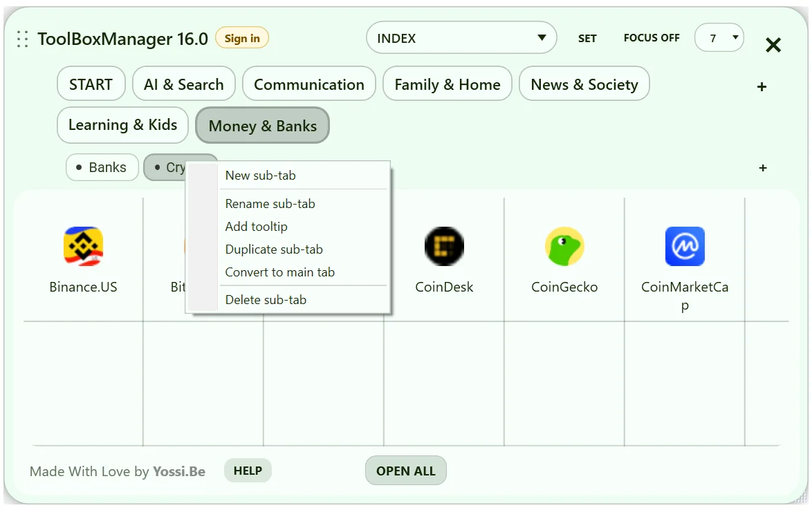Toggle the FOCUS OFF mode

652,38
